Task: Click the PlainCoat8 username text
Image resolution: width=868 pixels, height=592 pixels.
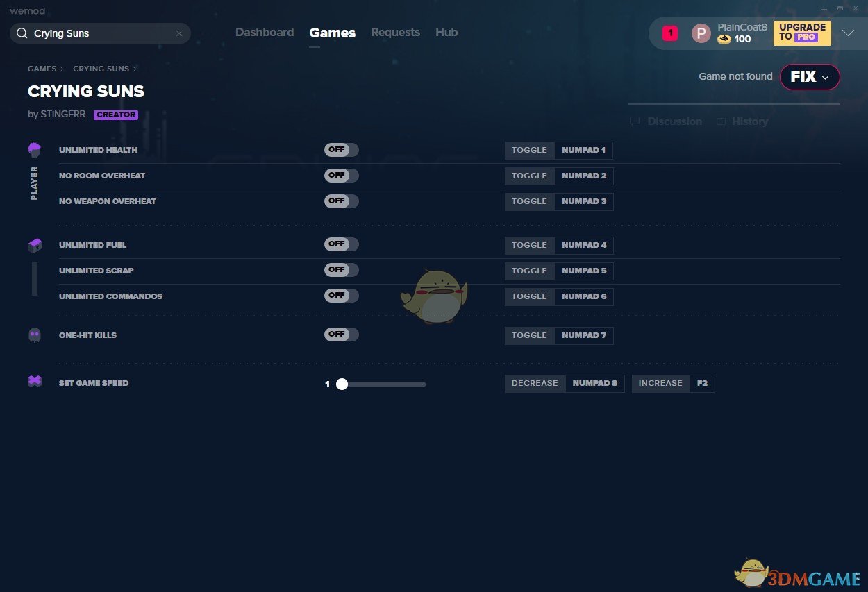Action: pyautogui.click(x=742, y=27)
